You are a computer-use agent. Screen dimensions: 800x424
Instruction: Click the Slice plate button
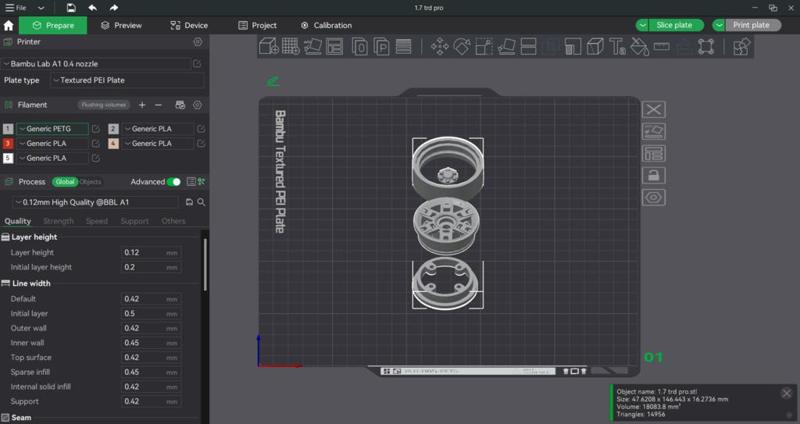pos(676,25)
